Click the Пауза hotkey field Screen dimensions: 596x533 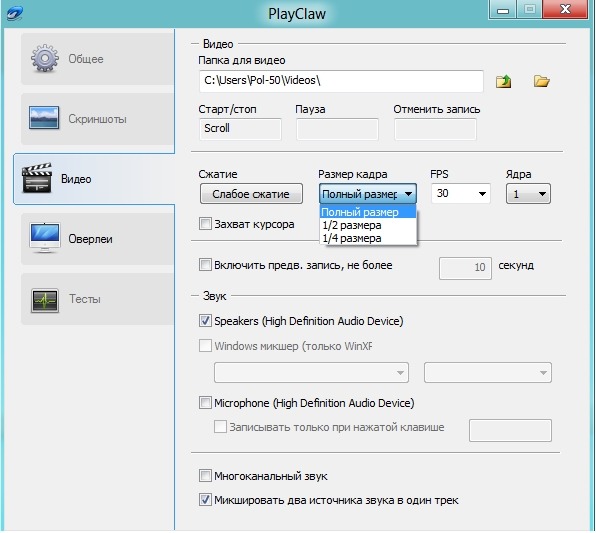pos(337,129)
